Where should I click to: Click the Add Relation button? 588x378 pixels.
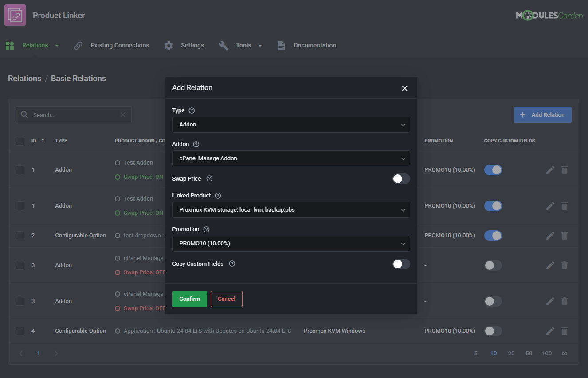point(543,115)
